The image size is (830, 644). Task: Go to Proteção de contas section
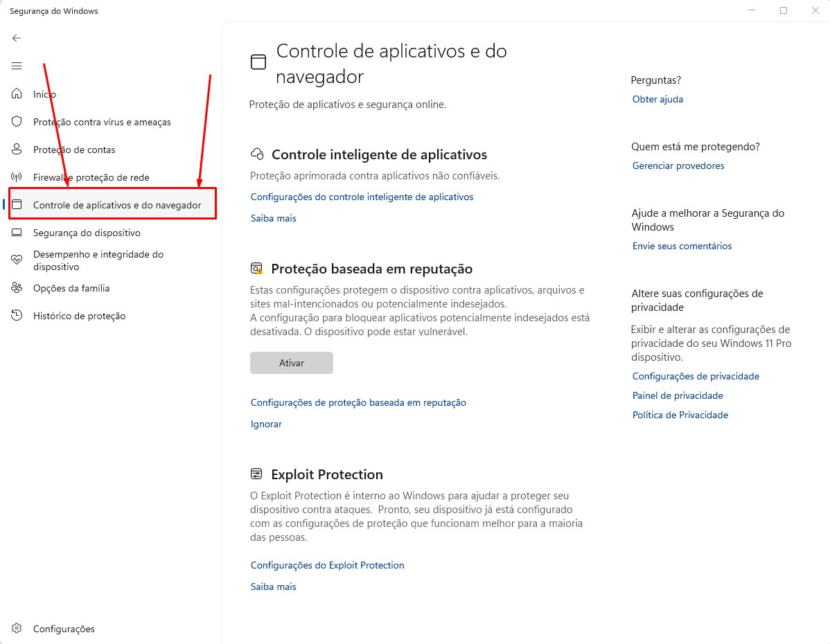74,150
